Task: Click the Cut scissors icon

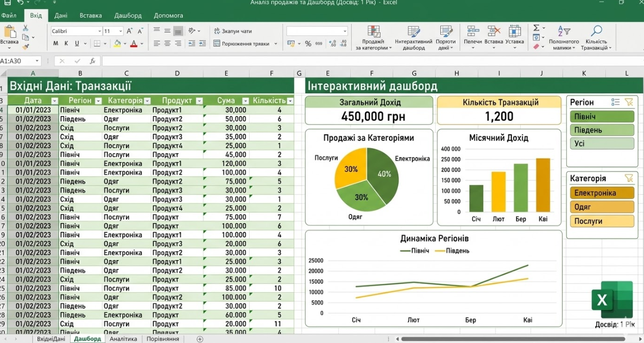Action: tap(25, 28)
